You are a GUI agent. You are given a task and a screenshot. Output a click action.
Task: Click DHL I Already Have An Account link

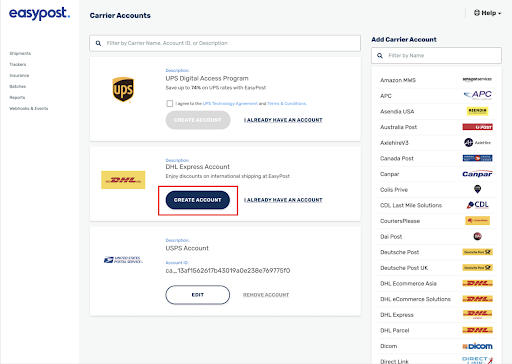pos(283,200)
